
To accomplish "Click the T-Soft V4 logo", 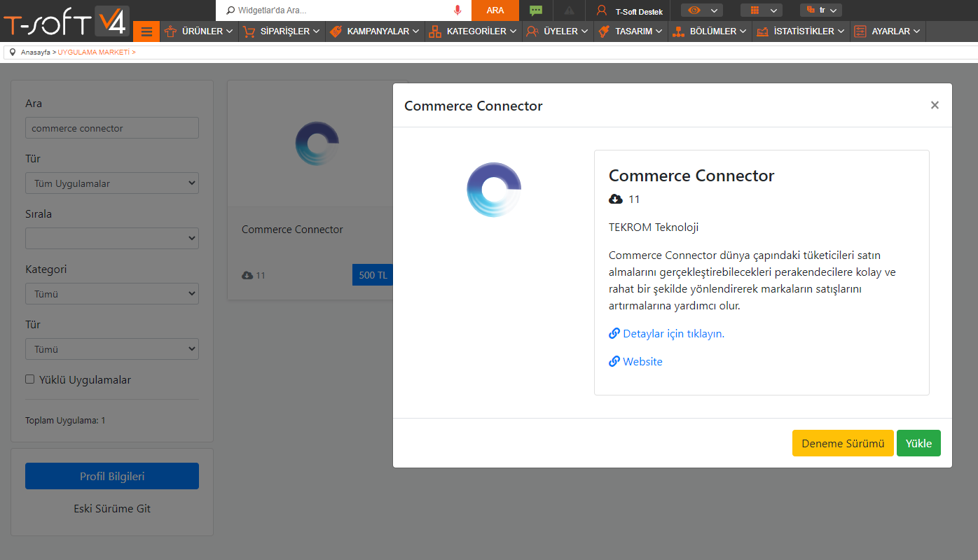I will (66, 22).
